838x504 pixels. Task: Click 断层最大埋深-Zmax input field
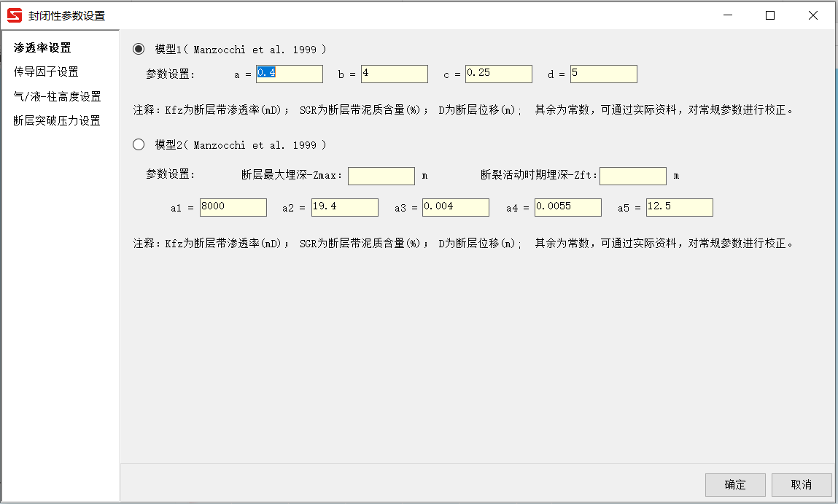(x=381, y=176)
